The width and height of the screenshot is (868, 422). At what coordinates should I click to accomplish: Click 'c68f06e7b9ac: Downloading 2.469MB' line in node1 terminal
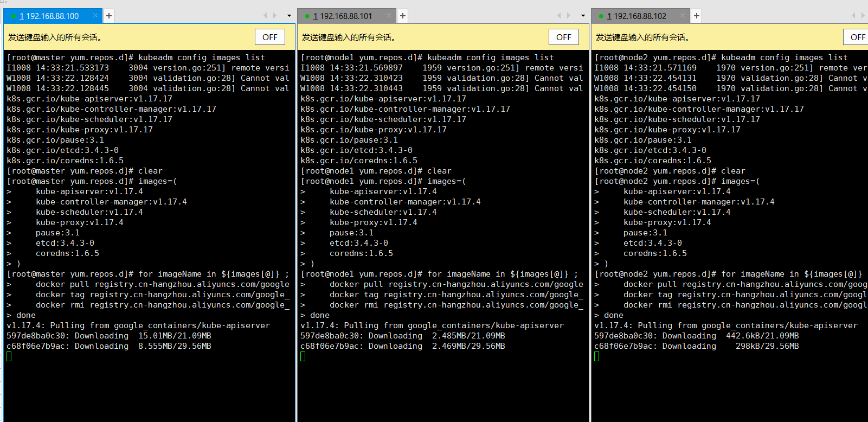[403, 346]
